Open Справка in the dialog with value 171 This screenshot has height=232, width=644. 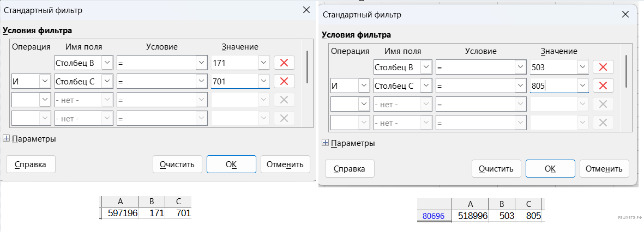coord(30,164)
